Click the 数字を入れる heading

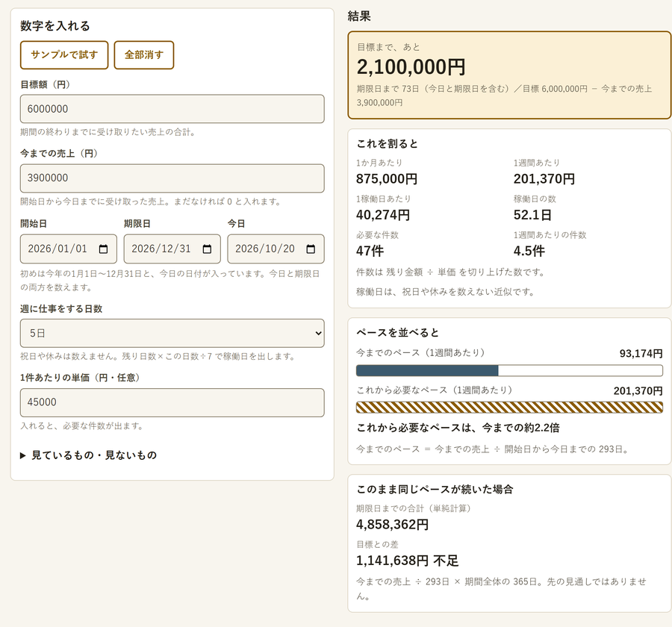point(55,25)
